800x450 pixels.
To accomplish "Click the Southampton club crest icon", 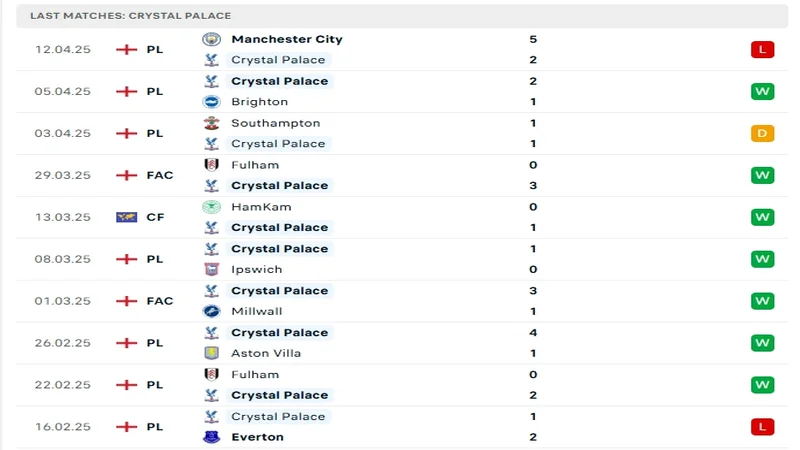I will point(211,123).
